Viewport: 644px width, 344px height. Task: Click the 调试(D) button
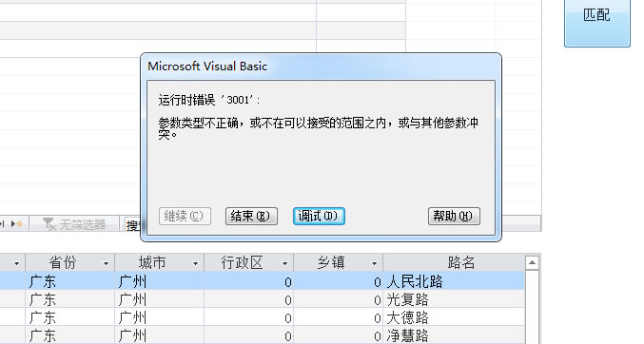click(319, 216)
